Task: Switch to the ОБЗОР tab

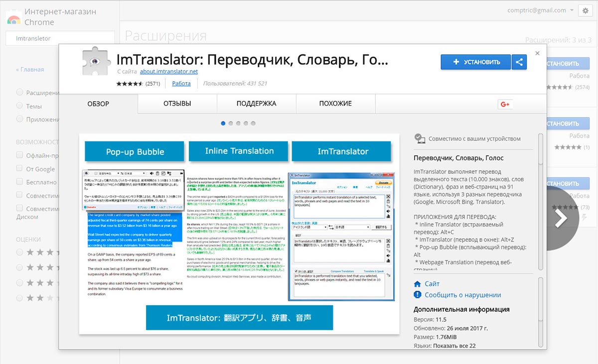Action: pos(98,104)
